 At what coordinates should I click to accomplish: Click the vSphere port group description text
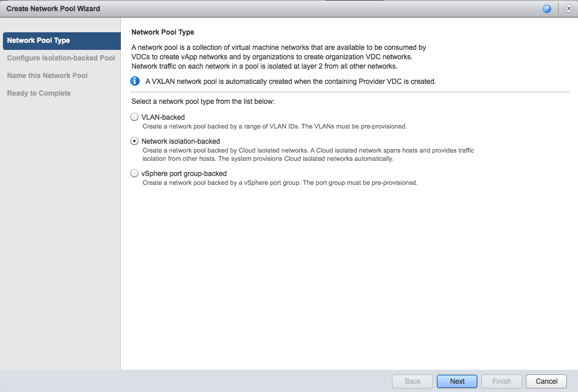pos(280,183)
